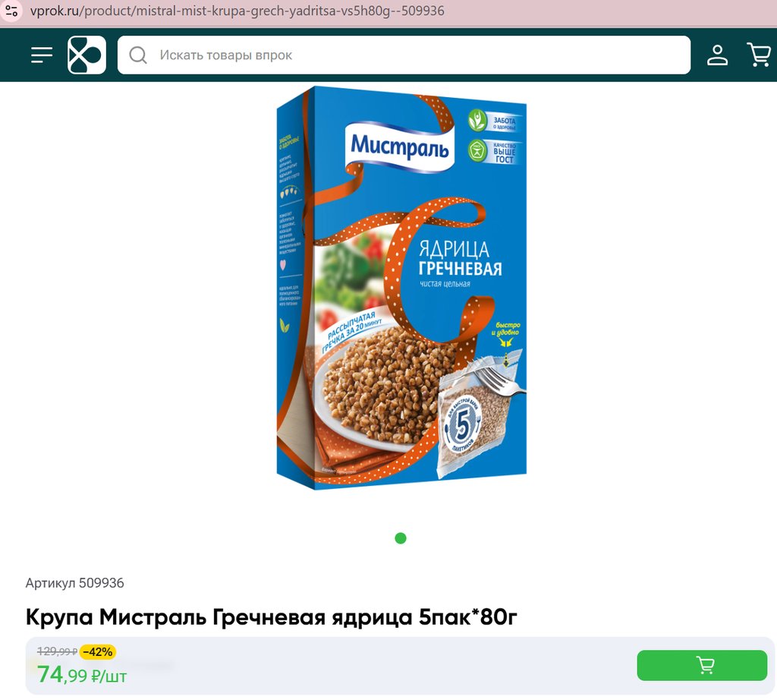Click the crossed-out 129,99 ₽ old price
777x700 pixels.
58,651
